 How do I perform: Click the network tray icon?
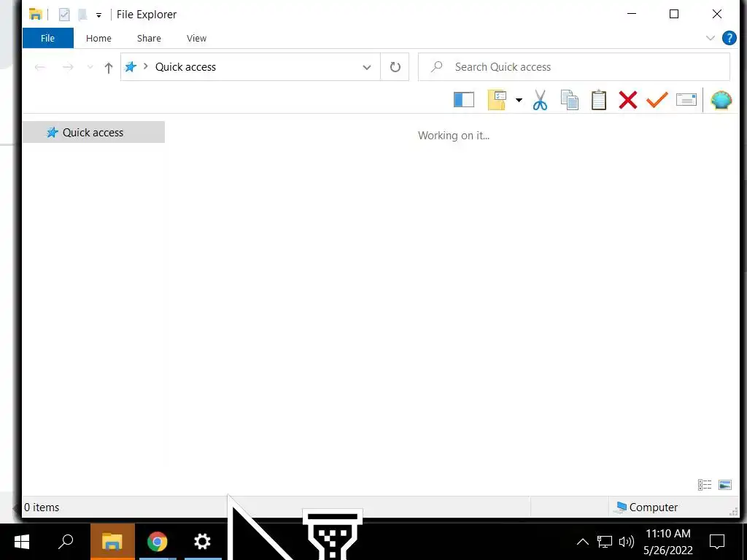click(605, 542)
